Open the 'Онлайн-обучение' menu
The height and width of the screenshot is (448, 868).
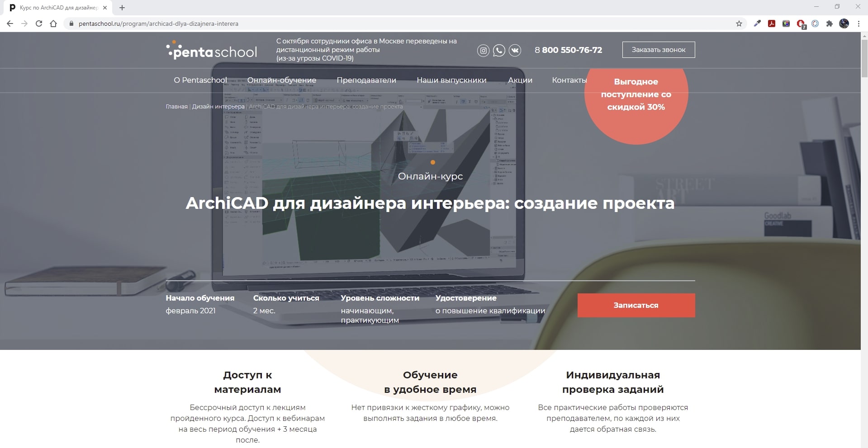point(282,80)
